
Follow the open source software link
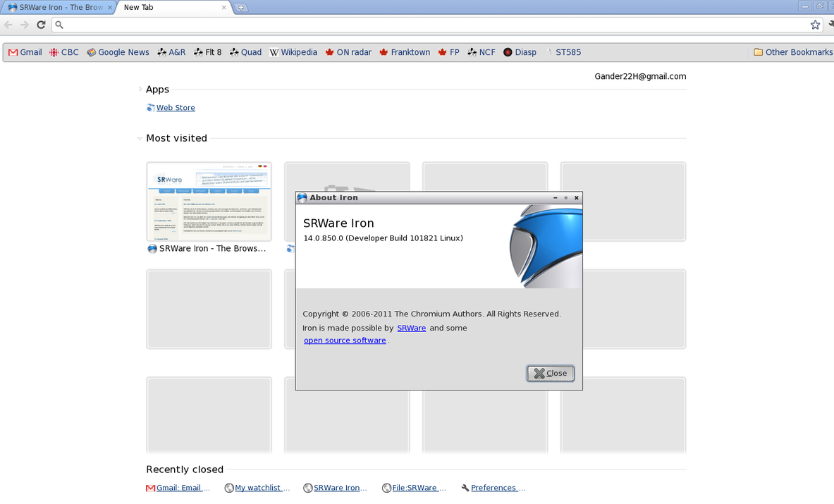tap(345, 340)
